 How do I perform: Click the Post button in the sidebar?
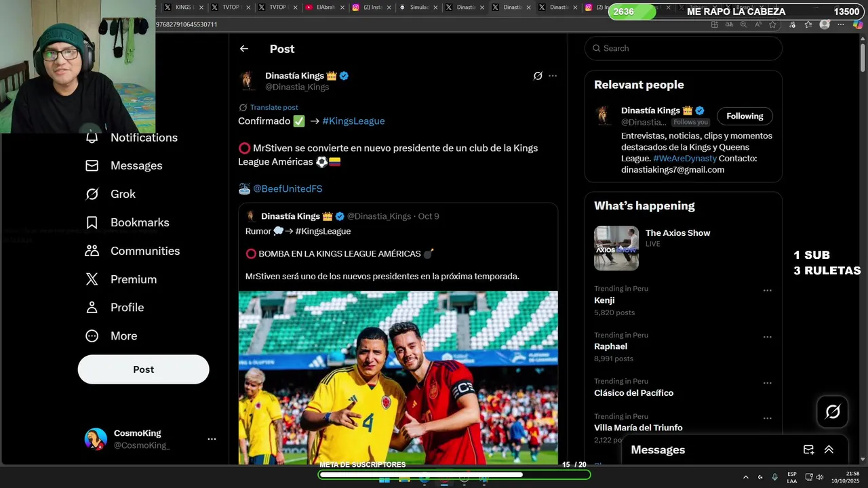(x=143, y=369)
